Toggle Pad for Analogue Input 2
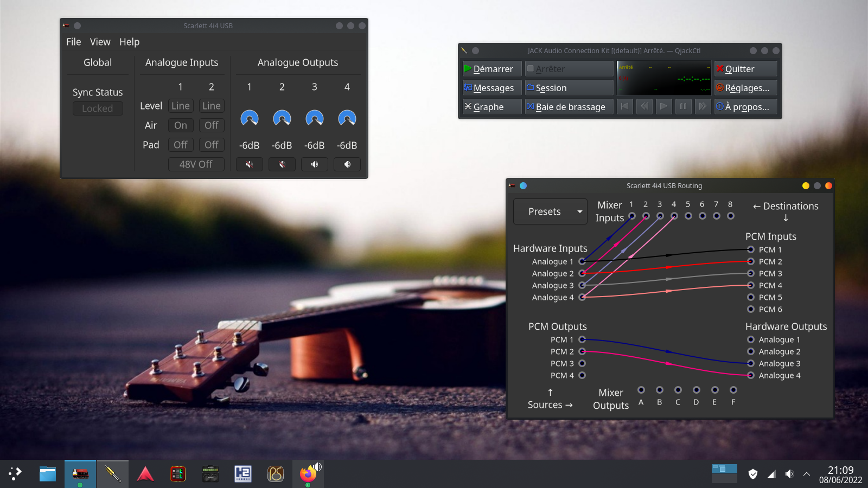 click(x=212, y=145)
